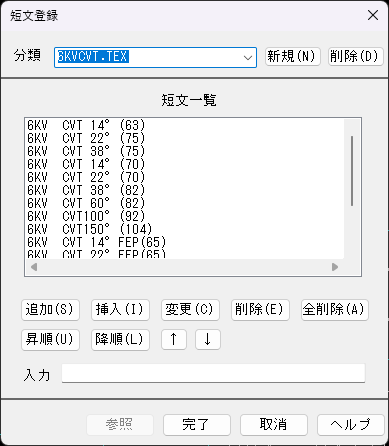Click the 削除(E) entry delete button
The height and width of the screenshot is (446, 389).
coord(260,310)
